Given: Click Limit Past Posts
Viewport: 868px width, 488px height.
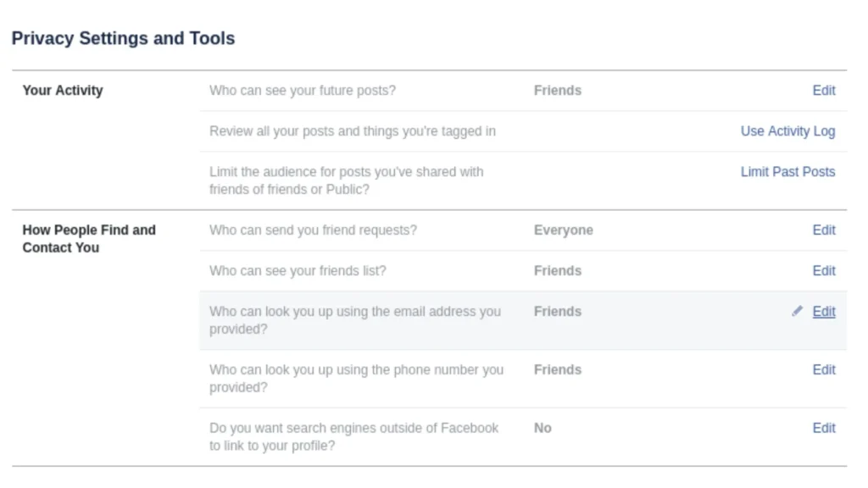Looking at the screenshot, I should pos(787,171).
